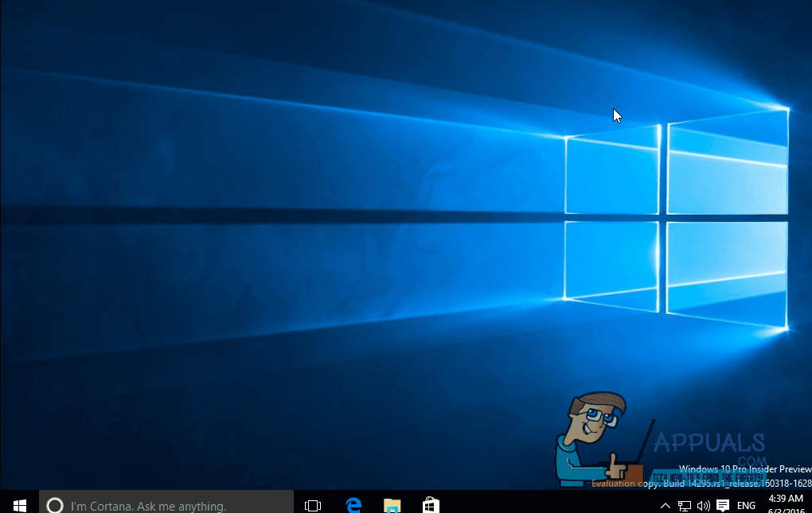Select the Cortana circle icon
This screenshot has height=513, width=812.
(x=54, y=505)
